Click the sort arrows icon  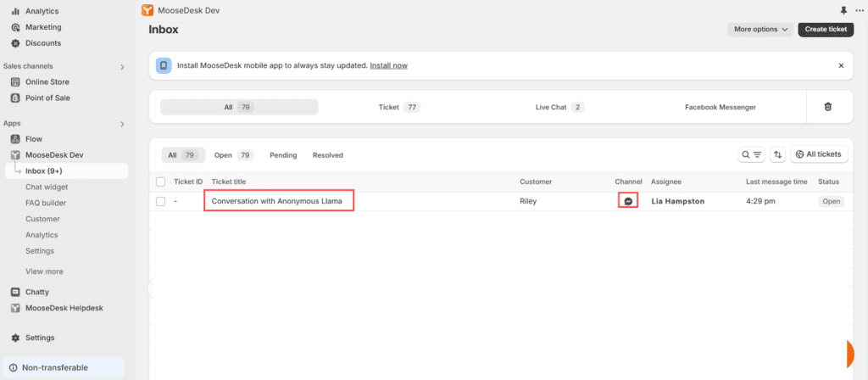[x=778, y=154]
